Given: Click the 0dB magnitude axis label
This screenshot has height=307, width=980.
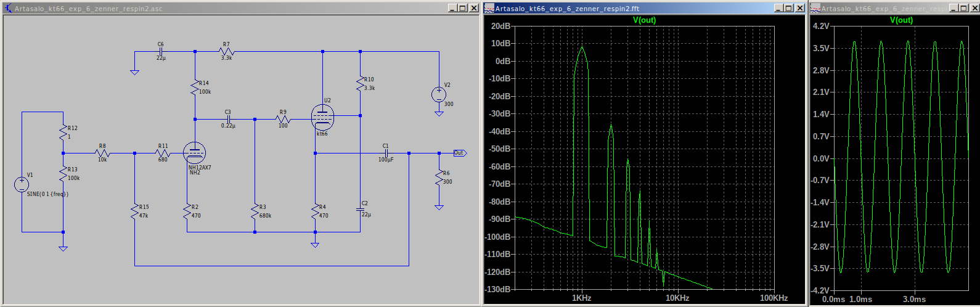Looking at the screenshot, I should (x=503, y=61).
